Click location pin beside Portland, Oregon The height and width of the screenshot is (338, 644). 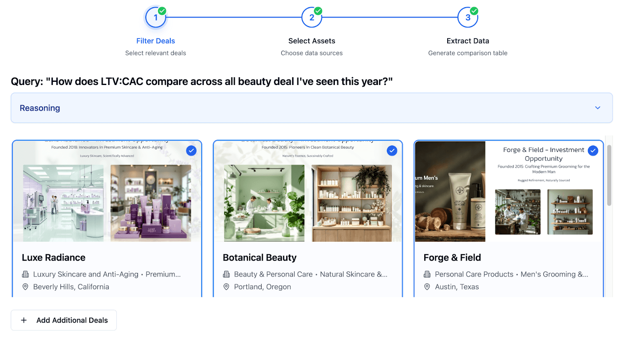click(x=226, y=287)
